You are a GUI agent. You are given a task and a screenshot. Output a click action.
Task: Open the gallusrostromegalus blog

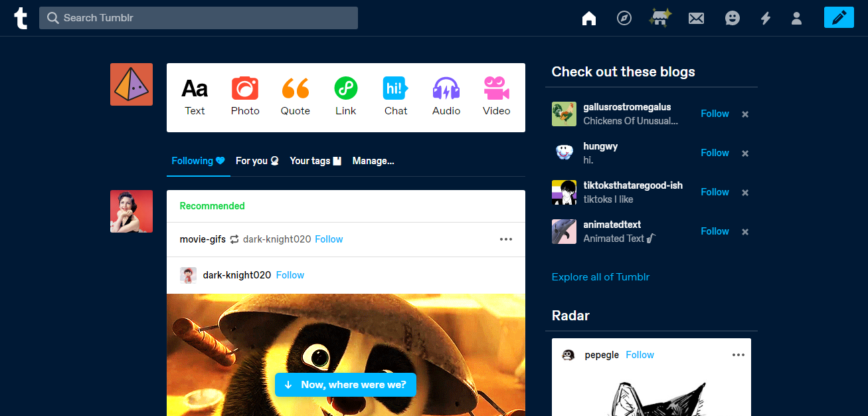point(627,107)
